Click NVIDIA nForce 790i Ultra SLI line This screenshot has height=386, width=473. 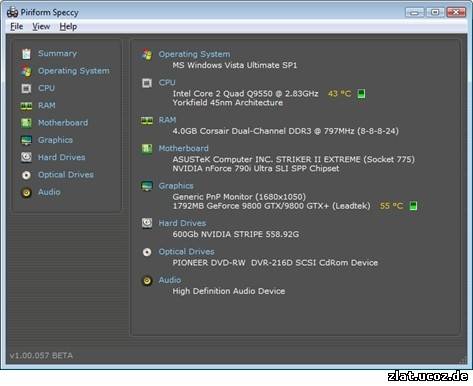(x=256, y=169)
